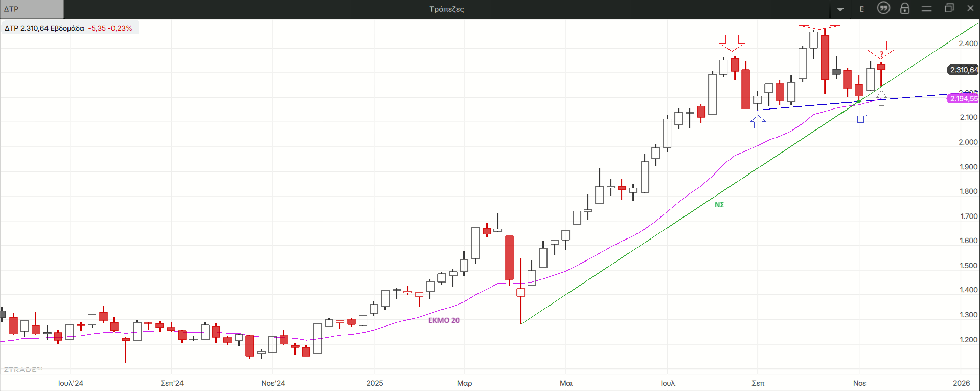980x391 pixels.
Task: Open the two-line hamburger menu icon
Action: click(x=926, y=9)
